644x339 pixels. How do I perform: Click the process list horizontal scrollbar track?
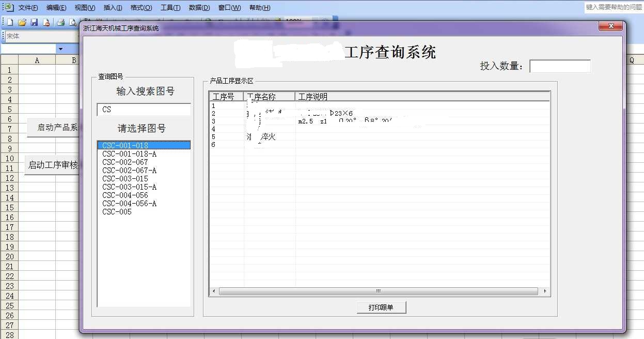tap(380, 291)
